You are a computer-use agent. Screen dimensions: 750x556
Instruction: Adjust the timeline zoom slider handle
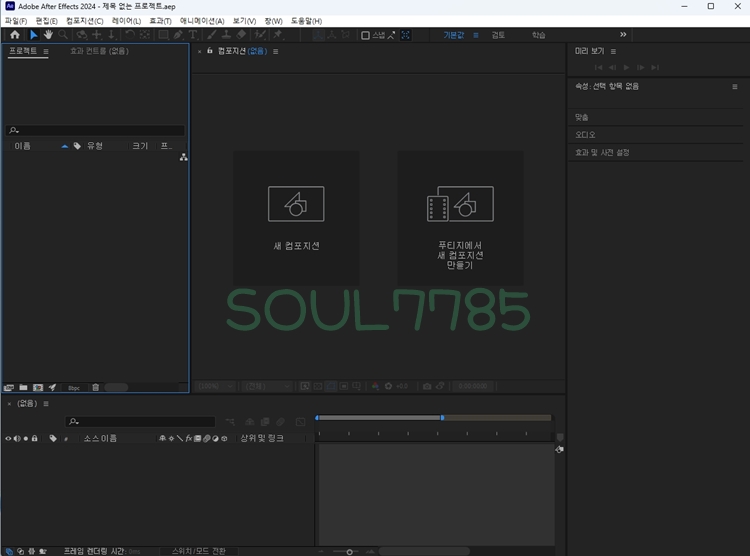click(349, 551)
